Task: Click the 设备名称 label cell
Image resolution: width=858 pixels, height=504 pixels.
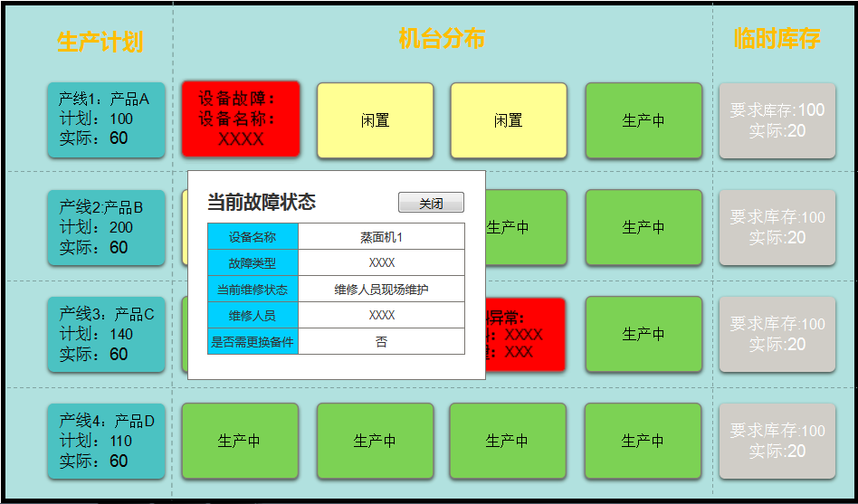Action: 253,236
